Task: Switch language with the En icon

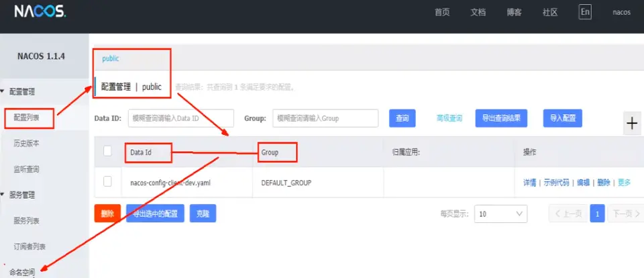Action: tap(585, 12)
